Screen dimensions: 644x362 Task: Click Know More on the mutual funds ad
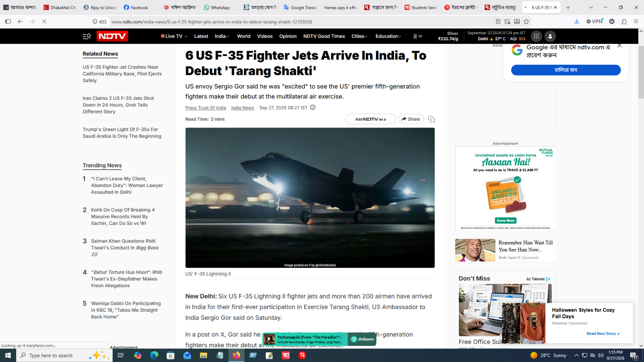coord(506,220)
